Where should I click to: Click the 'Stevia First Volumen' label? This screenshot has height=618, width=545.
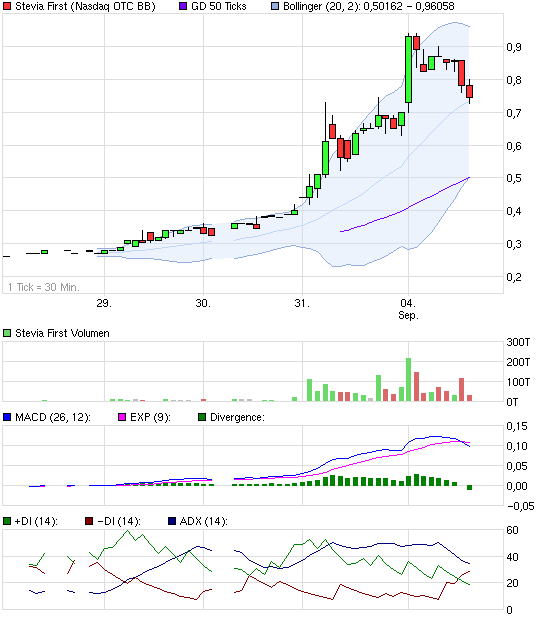[62, 333]
